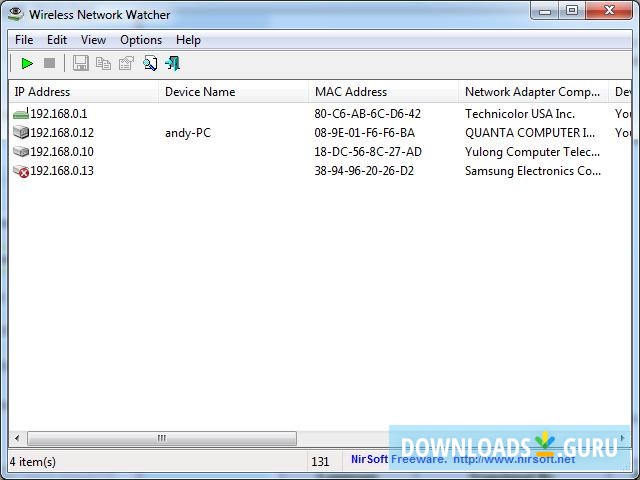Open the File menu
This screenshot has height=480, width=640.
(x=24, y=40)
